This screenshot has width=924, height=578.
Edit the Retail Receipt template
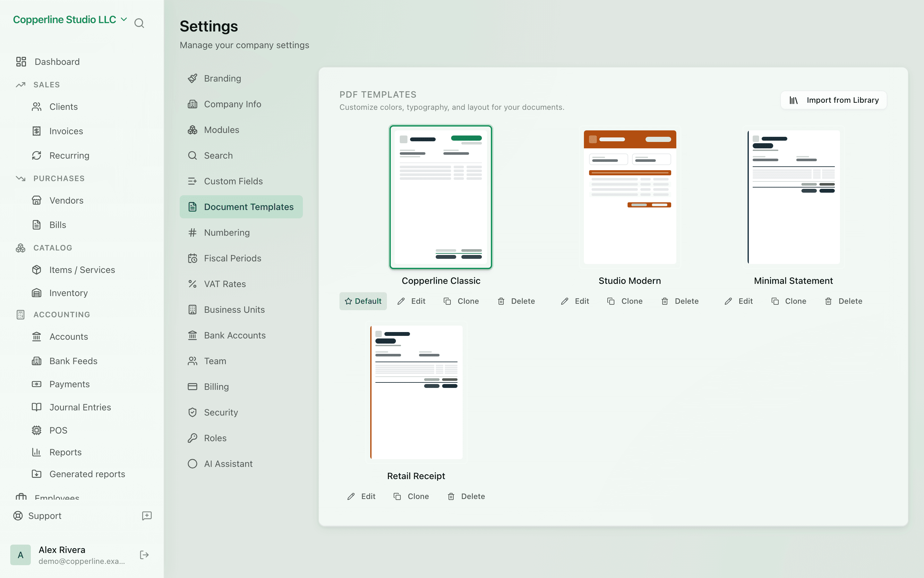click(x=361, y=496)
